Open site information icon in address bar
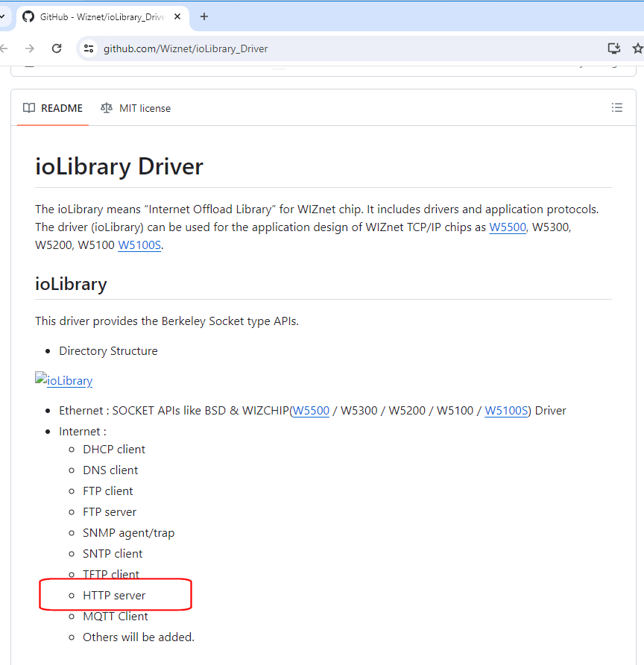Screen dimensions: 644x665 coord(89,48)
